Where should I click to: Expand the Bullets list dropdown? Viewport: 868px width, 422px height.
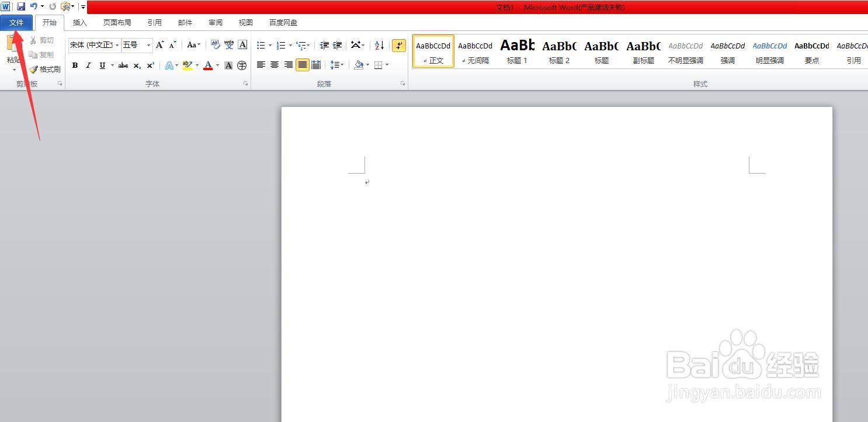[270, 46]
